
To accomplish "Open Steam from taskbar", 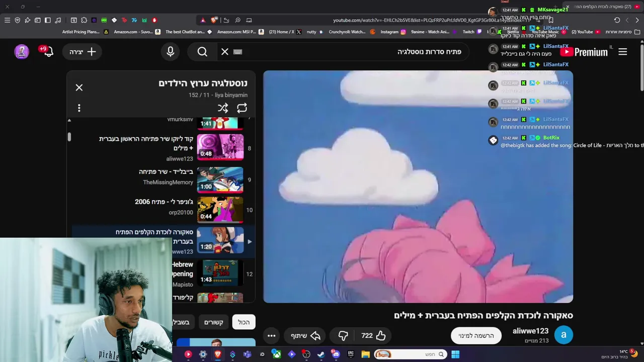I will coord(321,354).
